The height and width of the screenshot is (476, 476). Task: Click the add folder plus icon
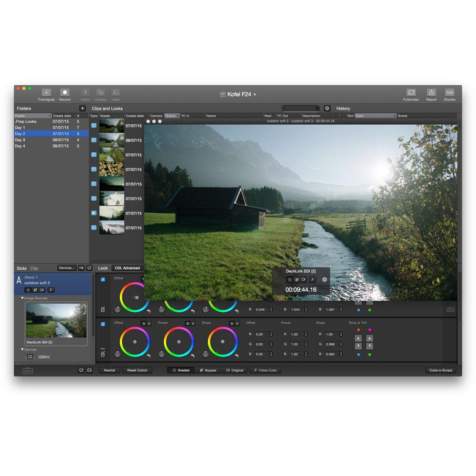pos(82,109)
